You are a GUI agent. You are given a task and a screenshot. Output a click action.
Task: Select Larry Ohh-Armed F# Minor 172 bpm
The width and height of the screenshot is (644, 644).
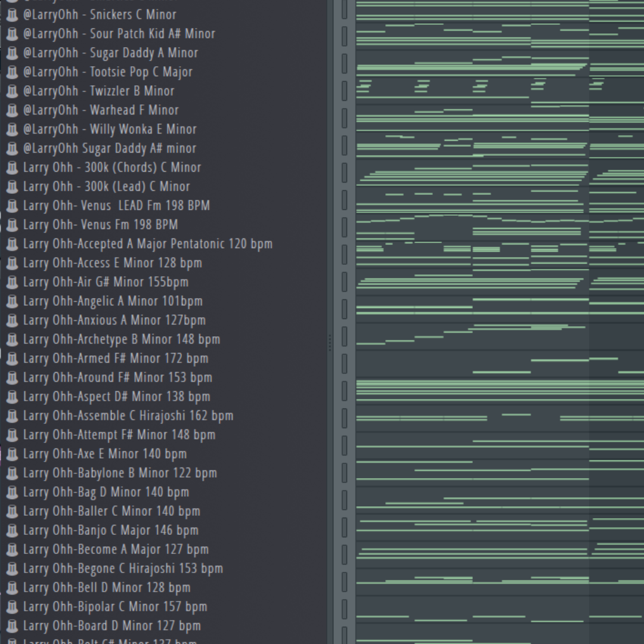point(116,358)
